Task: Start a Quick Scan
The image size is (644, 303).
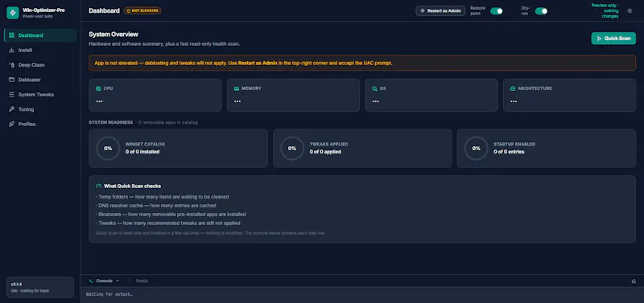Action: tap(613, 38)
